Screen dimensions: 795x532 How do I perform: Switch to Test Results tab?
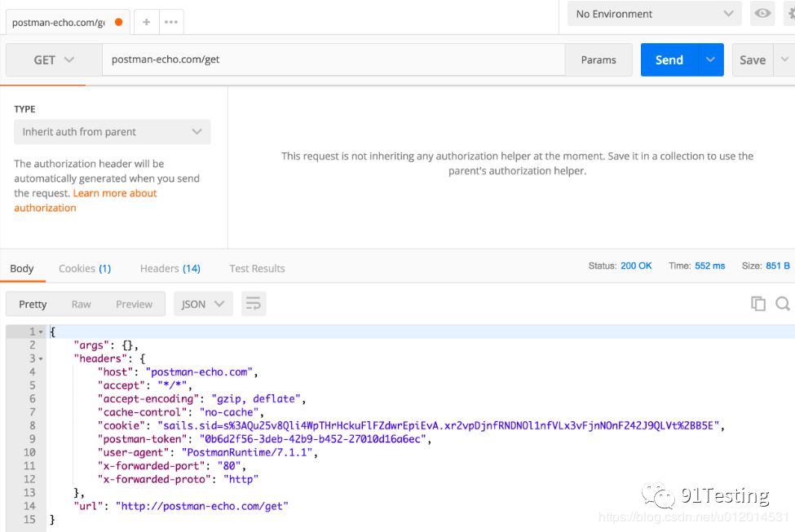click(257, 269)
